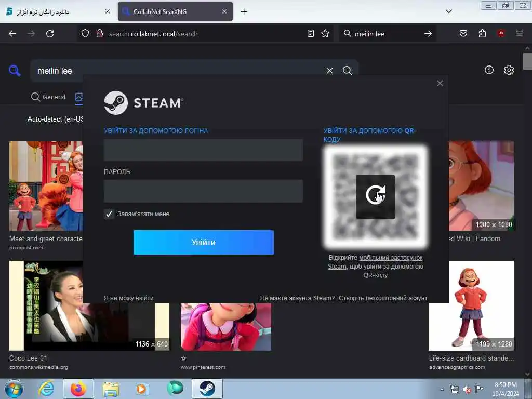Image resolution: width=532 pixels, height=399 pixels.
Task: Click the pixarpost.com source text
Action: point(26,248)
